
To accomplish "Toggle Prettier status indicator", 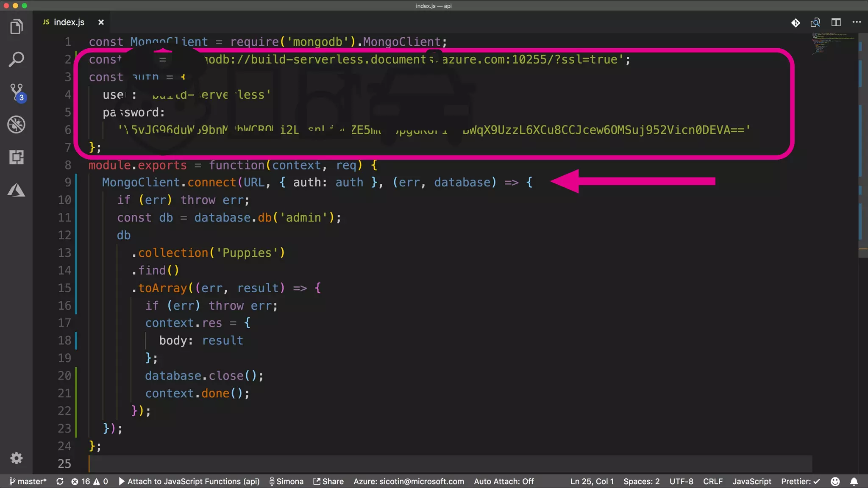I will [800, 481].
